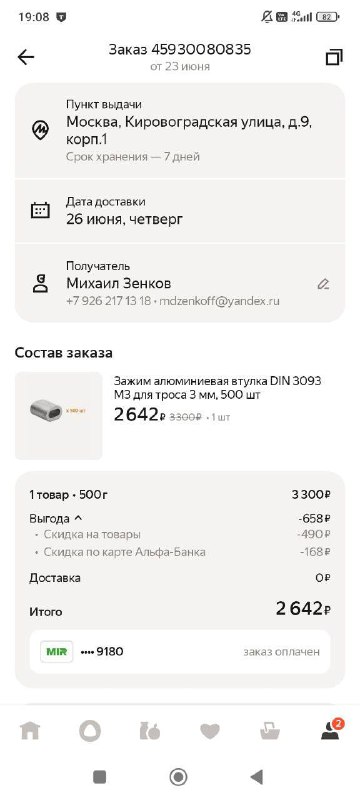Edit recipient details with the pencil icon
The height and width of the screenshot is (800, 360).
pyautogui.click(x=323, y=284)
